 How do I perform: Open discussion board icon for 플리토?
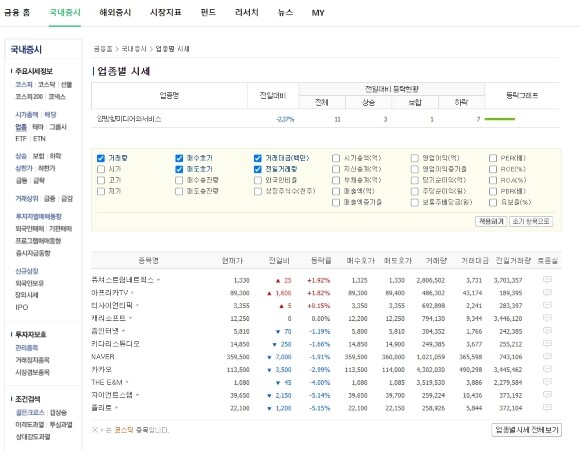547,407
